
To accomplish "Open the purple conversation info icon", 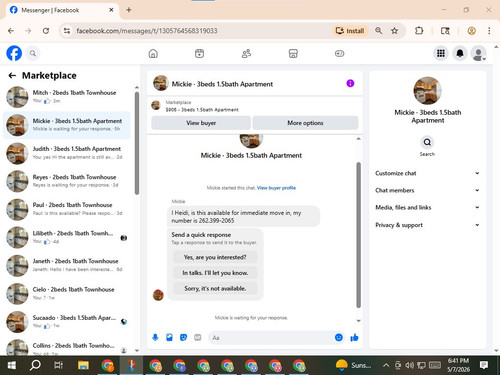I will click(x=350, y=83).
